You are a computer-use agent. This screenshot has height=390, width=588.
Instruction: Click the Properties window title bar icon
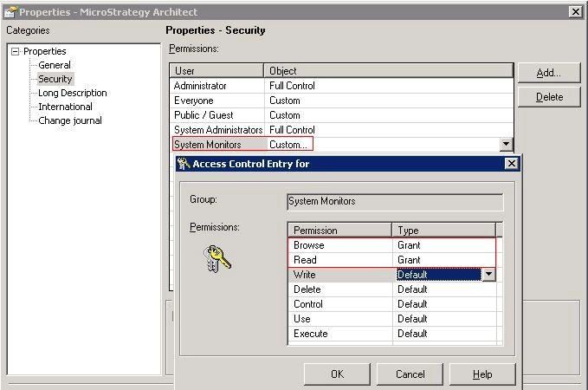(10, 12)
